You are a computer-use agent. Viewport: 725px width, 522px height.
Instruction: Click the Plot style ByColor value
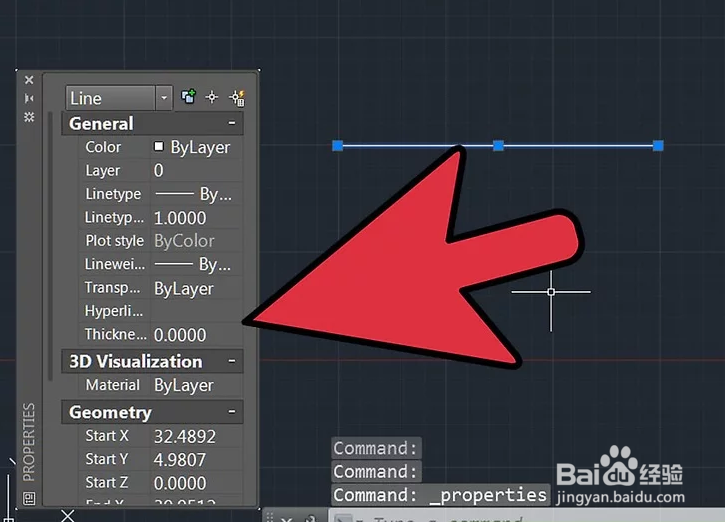pyautogui.click(x=196, y=241)
